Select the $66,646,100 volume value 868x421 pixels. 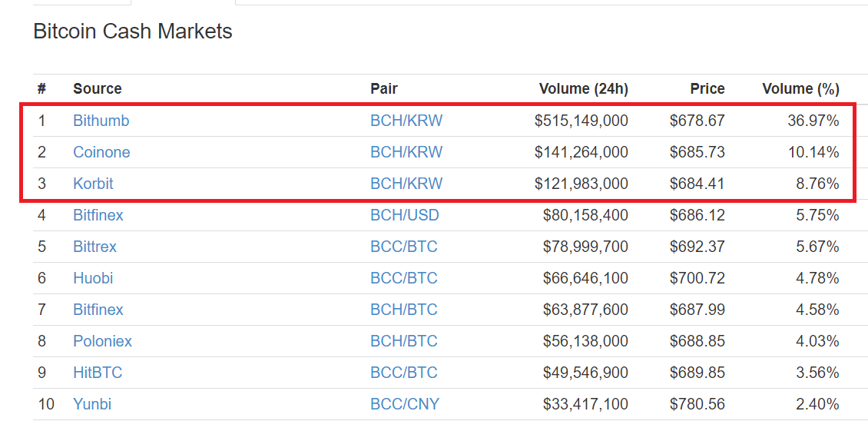585,278
